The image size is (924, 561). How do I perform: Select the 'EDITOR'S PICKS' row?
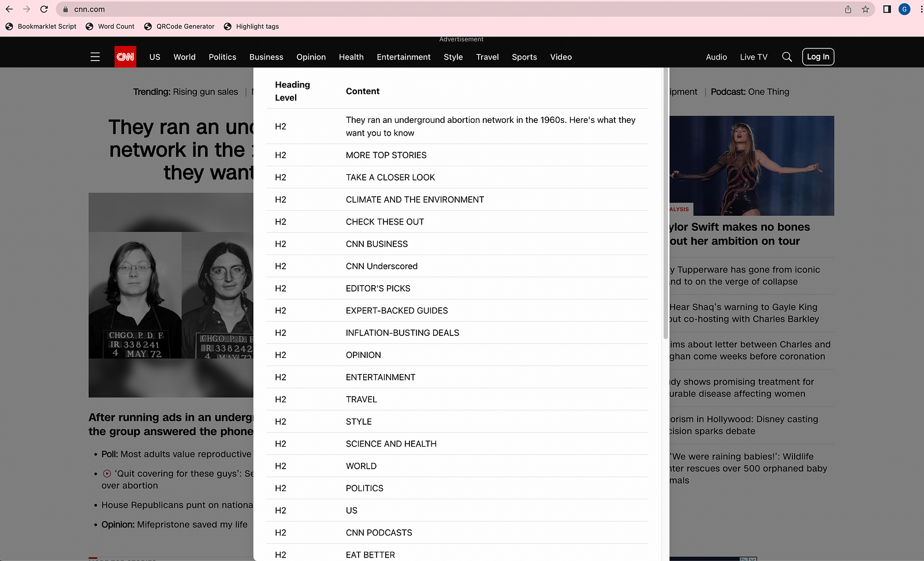click(x=457, y=289)
